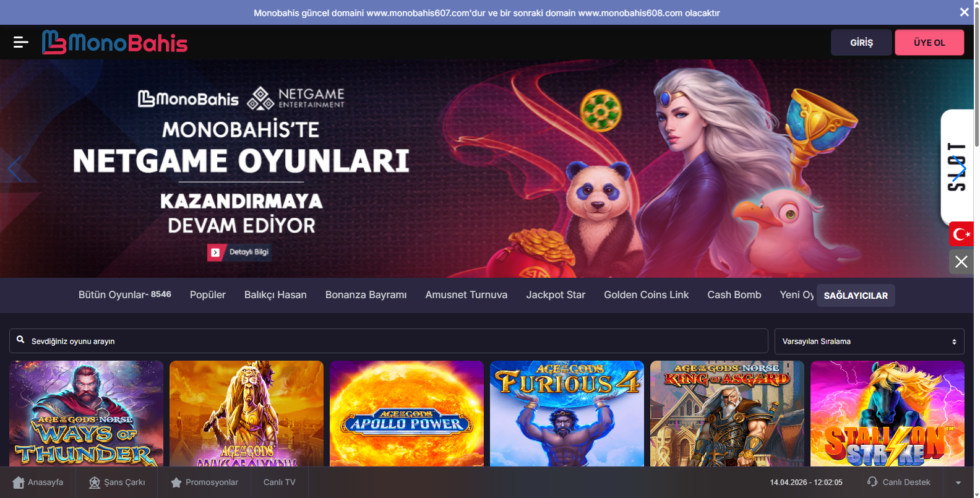Image resolution: width=980 pixels, height=498 pixels.
Task: Select the Turkish flag language icon
Action: coord(961,234)
